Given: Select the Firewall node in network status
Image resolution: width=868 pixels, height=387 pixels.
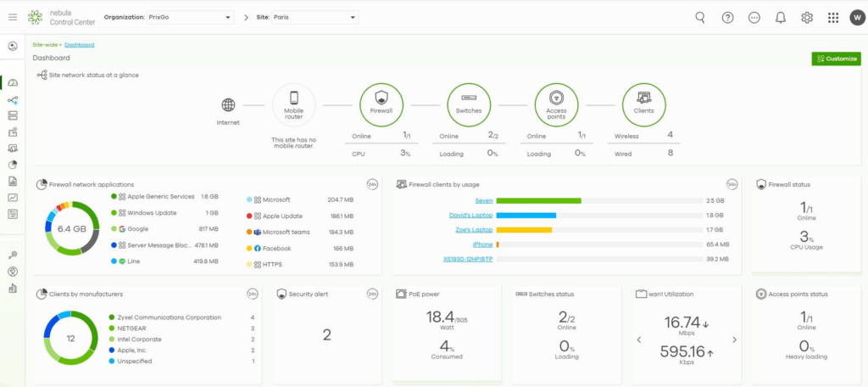Looking at the screenshot, I should (381, 104).
